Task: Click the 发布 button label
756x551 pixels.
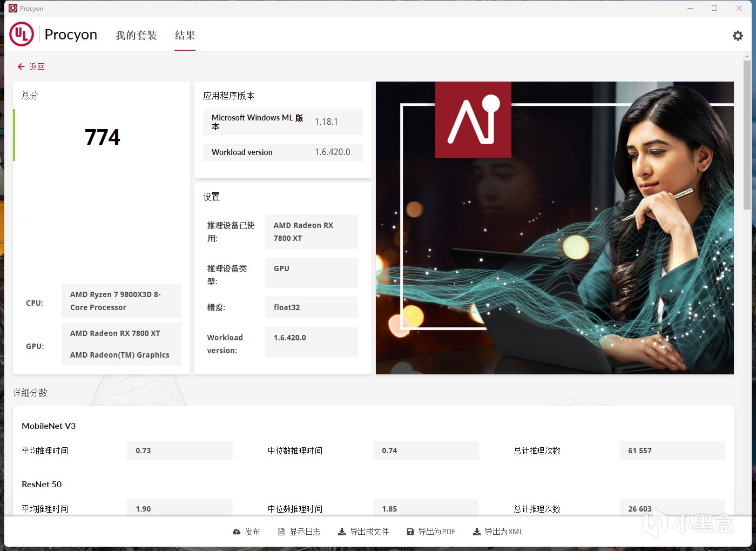Action: 252,532
